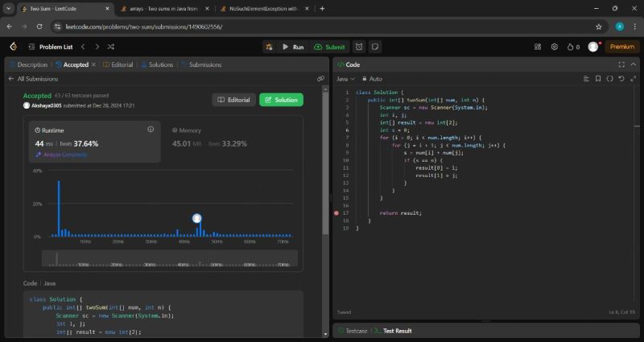Open the layout manager grid icon
The image size is (644, 342).
[x=538, y=47]
